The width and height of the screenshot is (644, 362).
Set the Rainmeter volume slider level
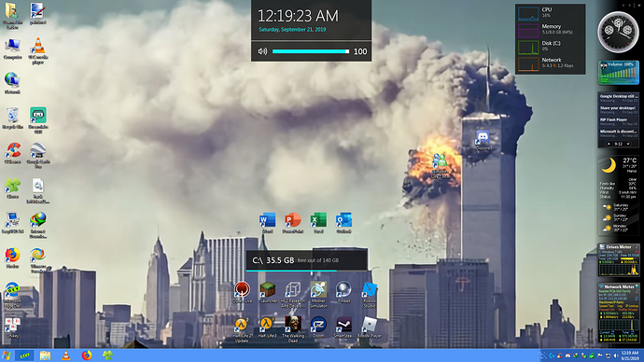pos(311,51)
